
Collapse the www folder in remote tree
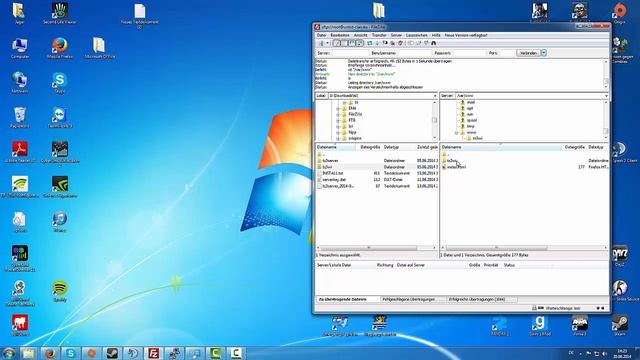(456, 133)
